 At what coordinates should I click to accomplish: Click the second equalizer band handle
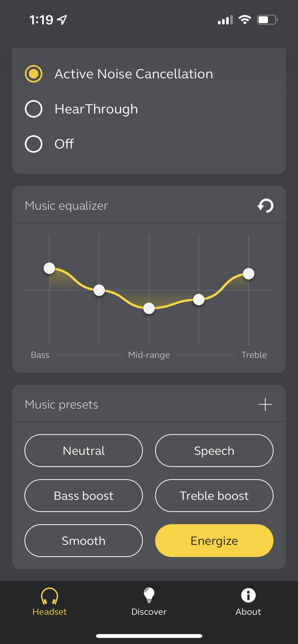[x=99, y=290]
